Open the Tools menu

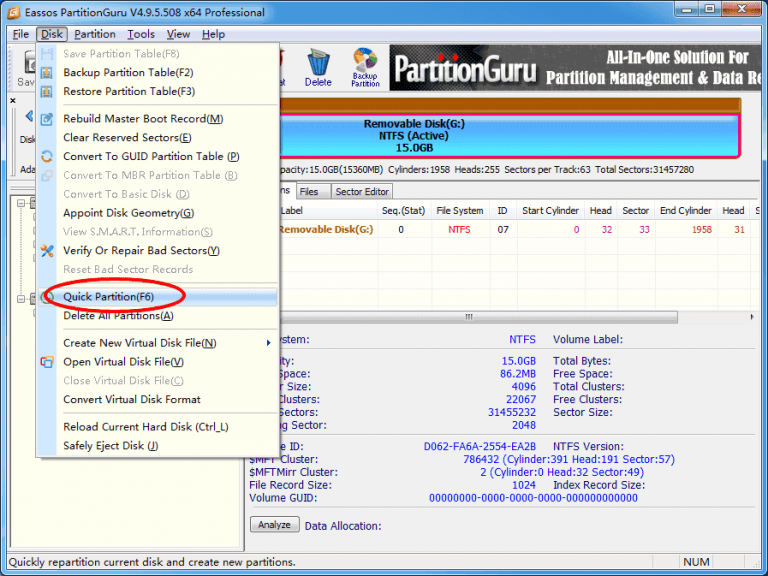click(x=141, y=34)
